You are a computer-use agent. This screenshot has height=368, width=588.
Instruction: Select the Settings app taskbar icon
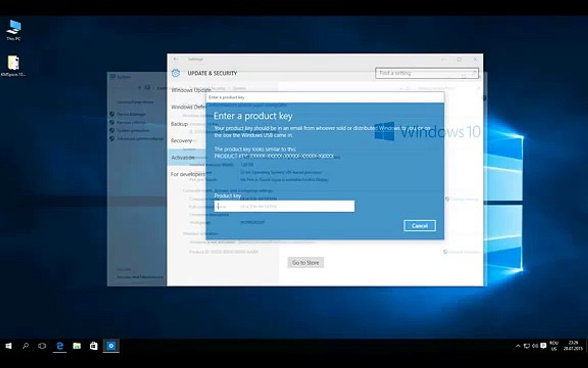111,346
